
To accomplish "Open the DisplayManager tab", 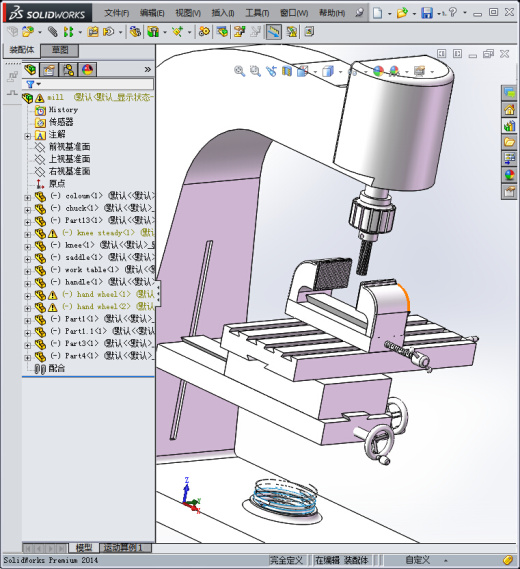I will point(87,70).
